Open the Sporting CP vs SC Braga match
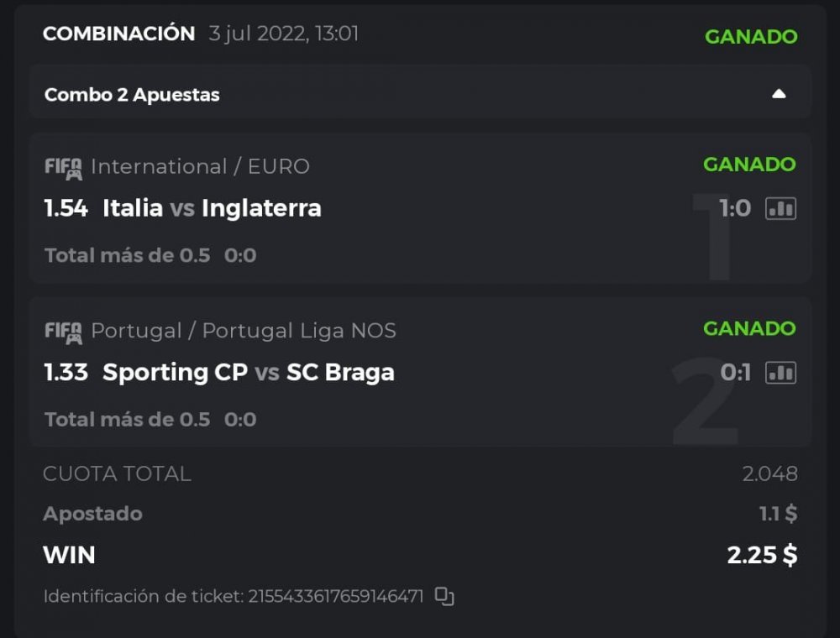The width and height of the screenshot is (840, 638). pos(248,373)
